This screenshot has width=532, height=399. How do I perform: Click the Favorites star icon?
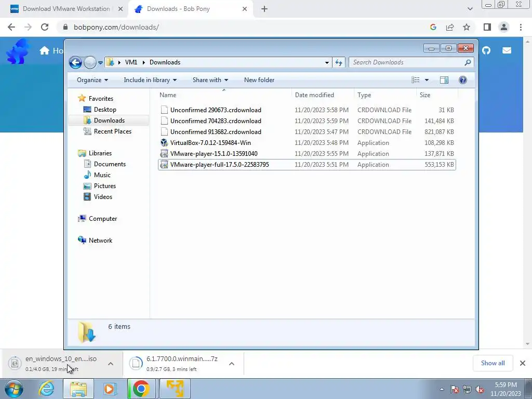click(82, 98)
